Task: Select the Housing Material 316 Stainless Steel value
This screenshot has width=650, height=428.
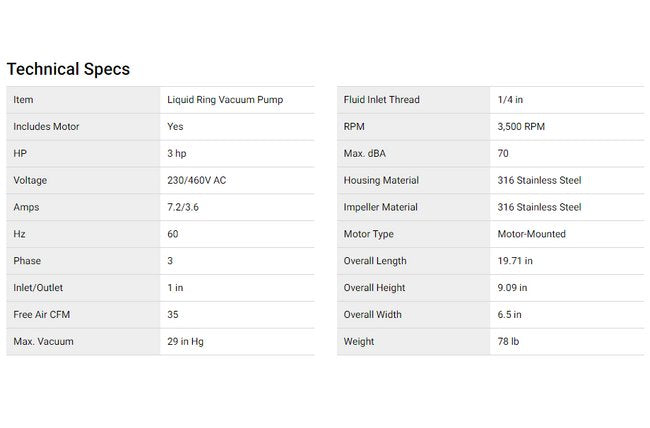Action: (x=539, y=181)
